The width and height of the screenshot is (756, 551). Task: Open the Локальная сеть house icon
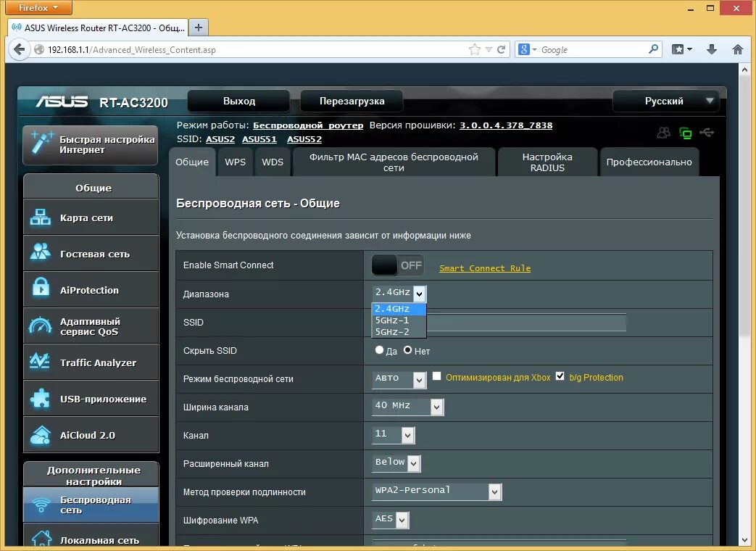pos(41,539)
